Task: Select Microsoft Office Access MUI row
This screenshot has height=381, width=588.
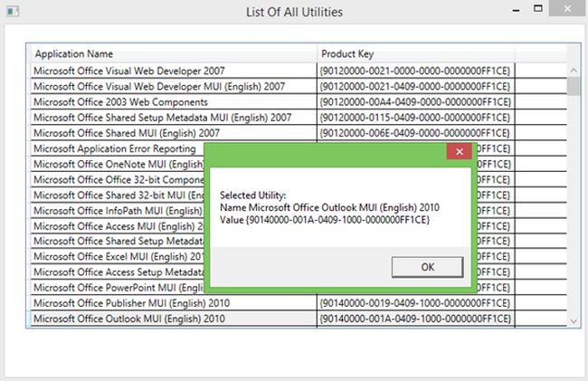Action: tap(118, 226)
